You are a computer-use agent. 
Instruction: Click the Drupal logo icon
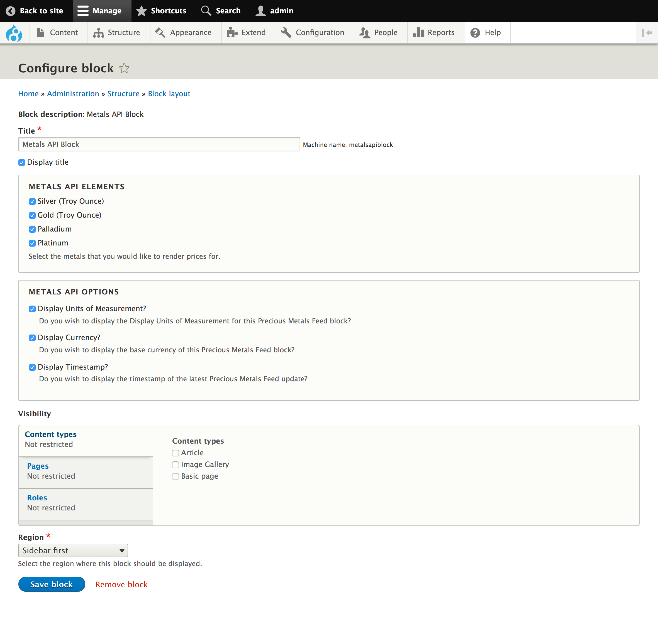click(x=14, y=33)
